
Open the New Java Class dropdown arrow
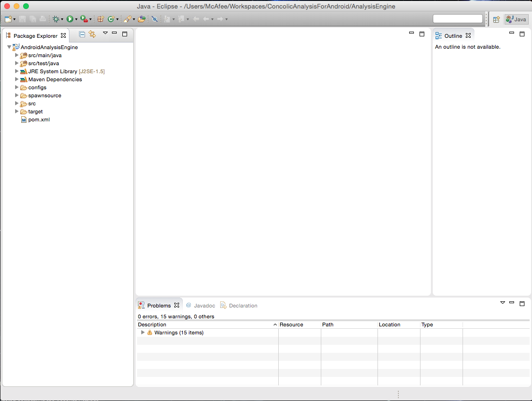point(117,19)
